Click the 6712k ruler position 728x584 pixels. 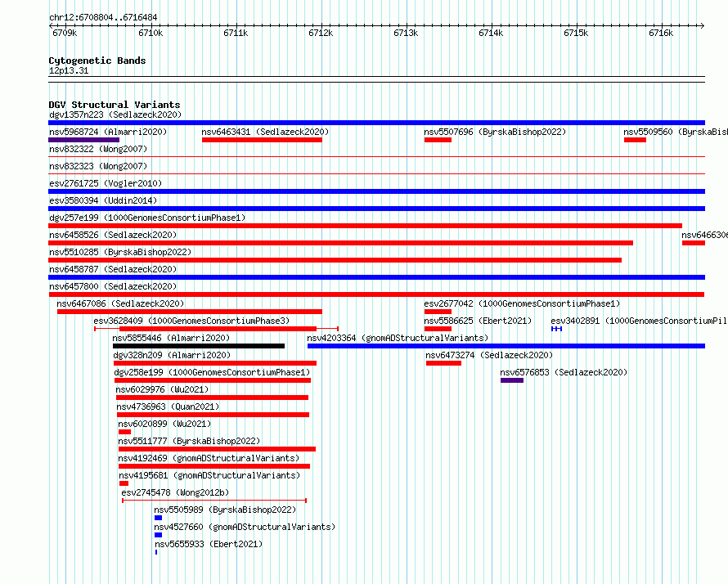(x=321, y=33)
